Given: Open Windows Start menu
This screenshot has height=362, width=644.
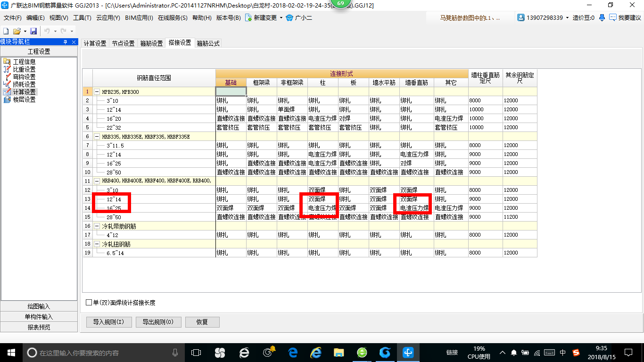Looking at the screenshot, I should (11, 352).
